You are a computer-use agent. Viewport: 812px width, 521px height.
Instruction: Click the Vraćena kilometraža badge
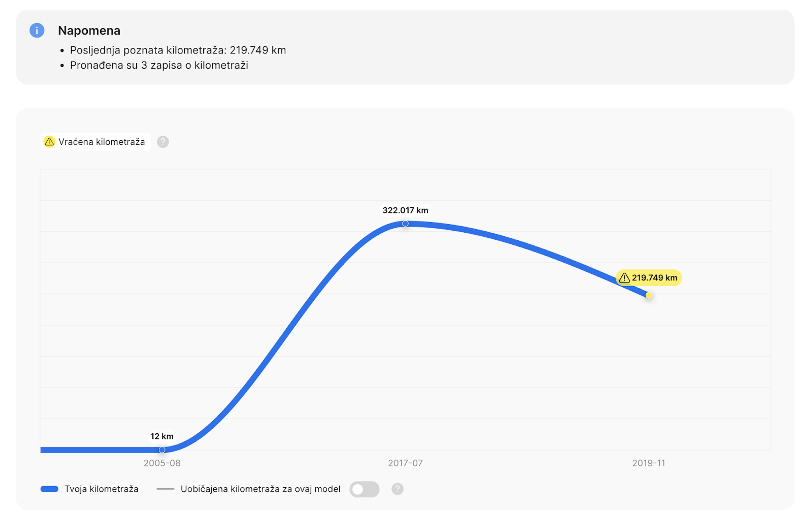point(96,142)
